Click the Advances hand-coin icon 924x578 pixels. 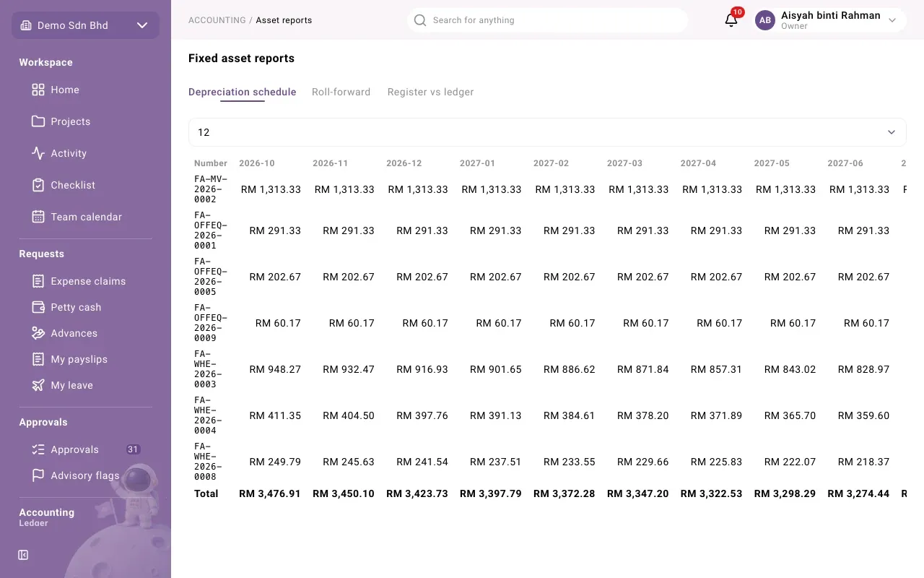38,333
